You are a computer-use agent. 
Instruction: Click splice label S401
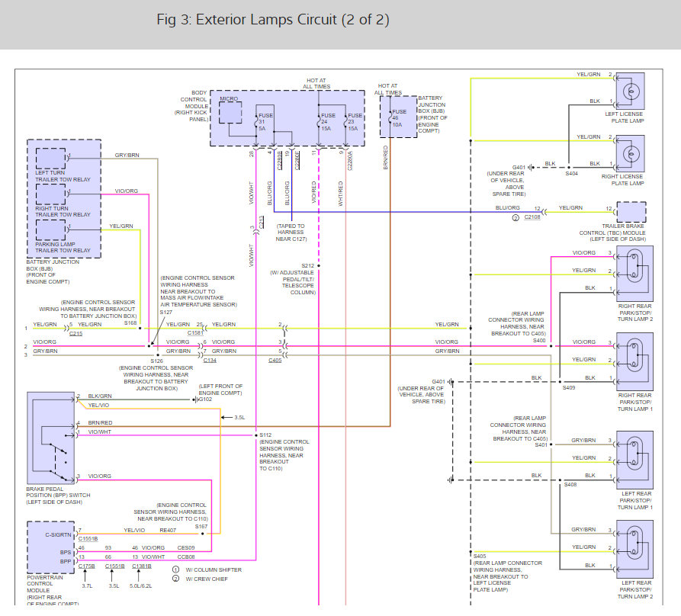point(541,445)
